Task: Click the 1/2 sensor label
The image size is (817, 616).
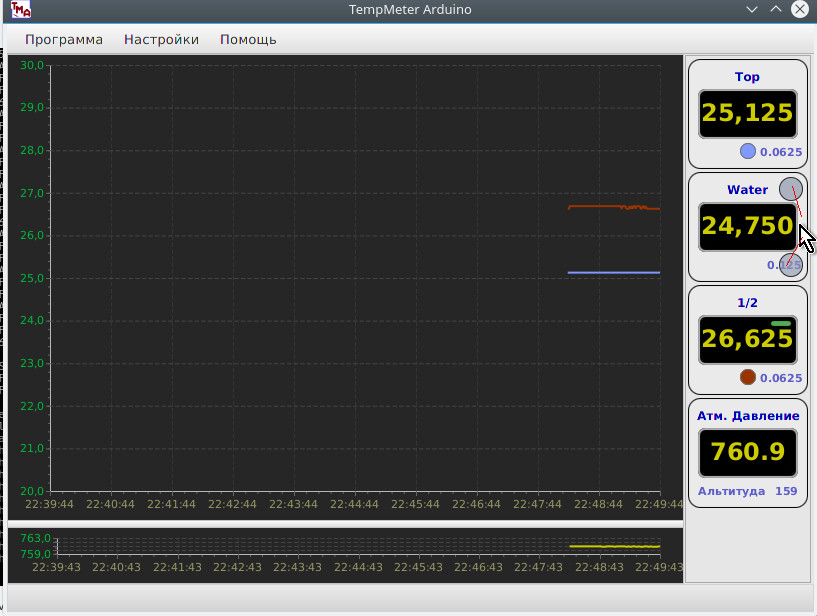Action: (747, 303)
